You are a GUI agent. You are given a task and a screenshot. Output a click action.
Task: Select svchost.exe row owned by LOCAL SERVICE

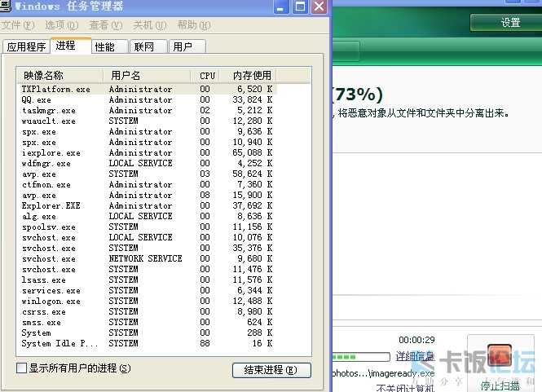click(x=147, y=237)
